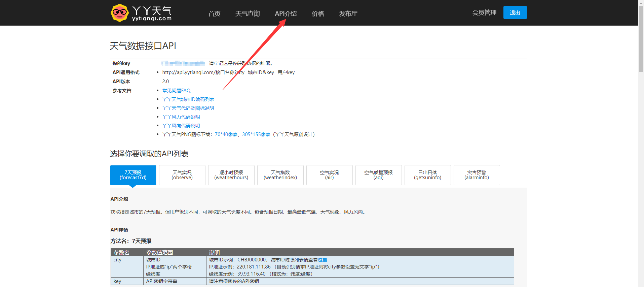Open the 丫丫风力代码说明 link
The image size is (644, 287).
181,117
